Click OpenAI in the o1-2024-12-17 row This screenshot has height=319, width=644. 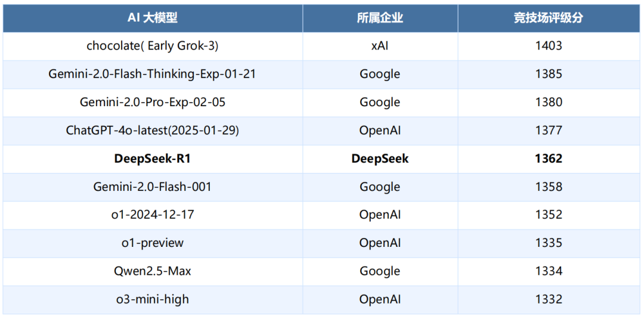point(380,215)
